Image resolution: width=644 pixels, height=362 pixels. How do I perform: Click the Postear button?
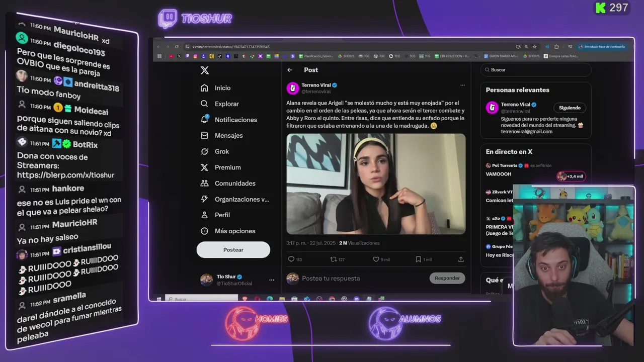pos(233,250)
